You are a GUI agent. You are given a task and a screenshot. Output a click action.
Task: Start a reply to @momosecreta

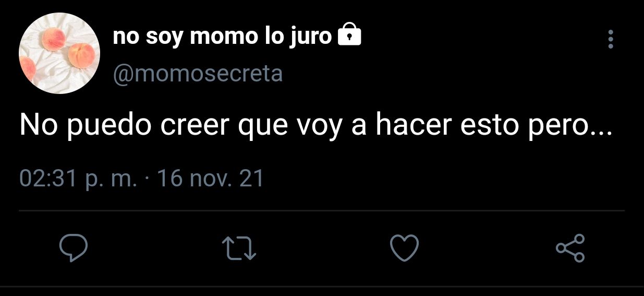click(72, 248)
